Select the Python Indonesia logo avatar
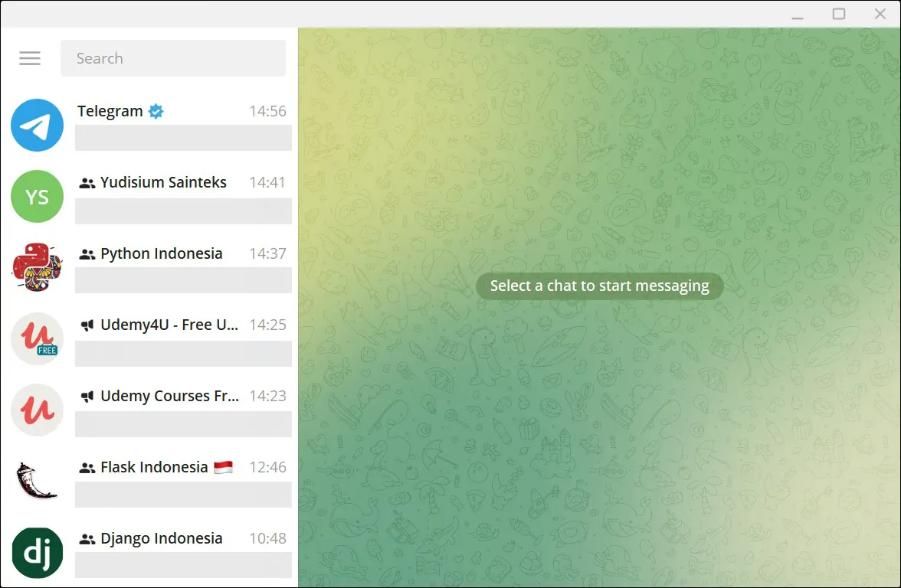Viewport: 901px width, 588px height. [37, 268]
